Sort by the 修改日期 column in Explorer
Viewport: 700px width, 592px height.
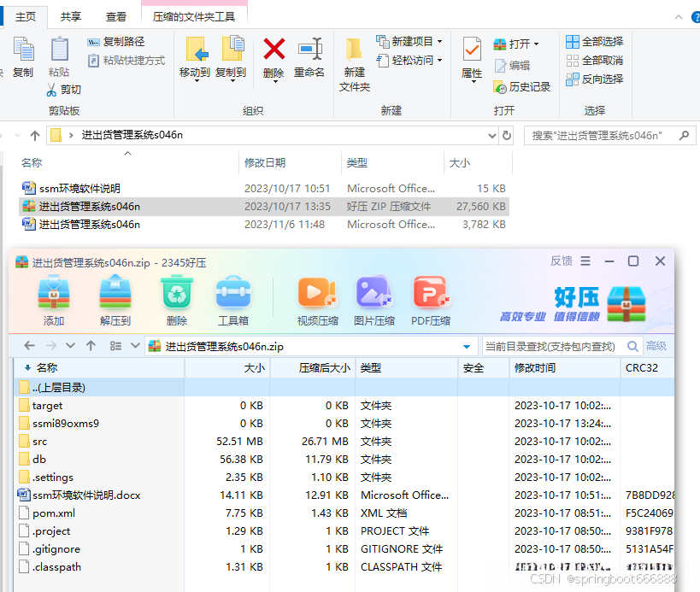point(265,163)
